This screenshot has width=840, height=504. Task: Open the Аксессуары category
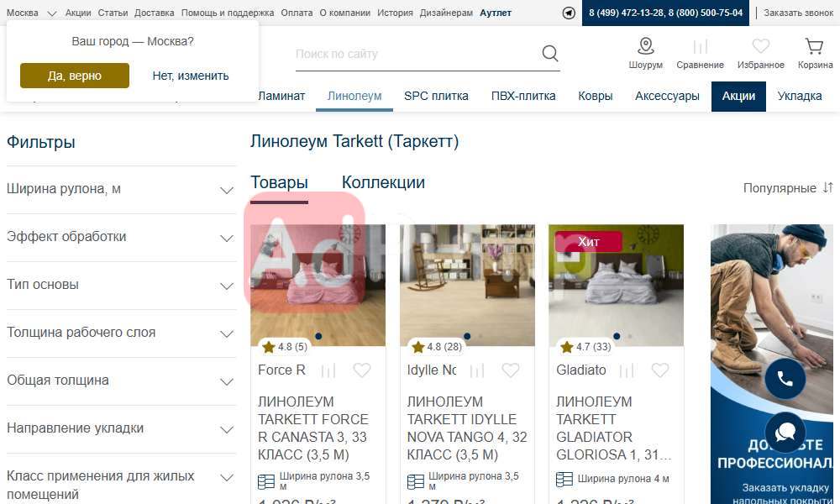(667, 96)
